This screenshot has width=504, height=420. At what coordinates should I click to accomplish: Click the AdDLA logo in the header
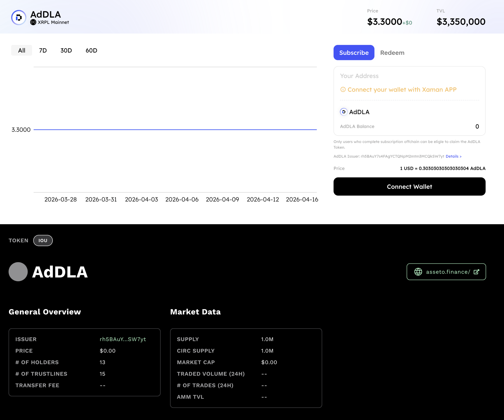point(18,18)
